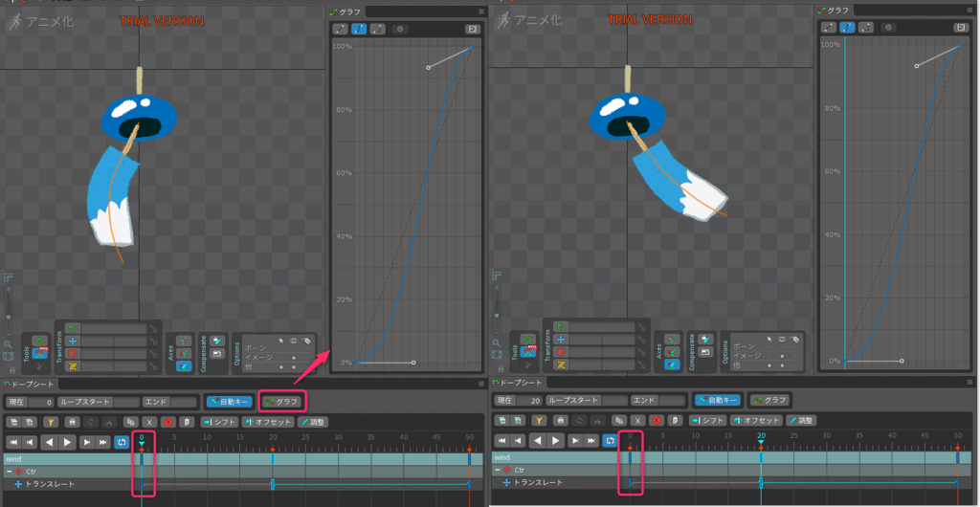Click zoom slider handle in left viewport

pos(8,316)
